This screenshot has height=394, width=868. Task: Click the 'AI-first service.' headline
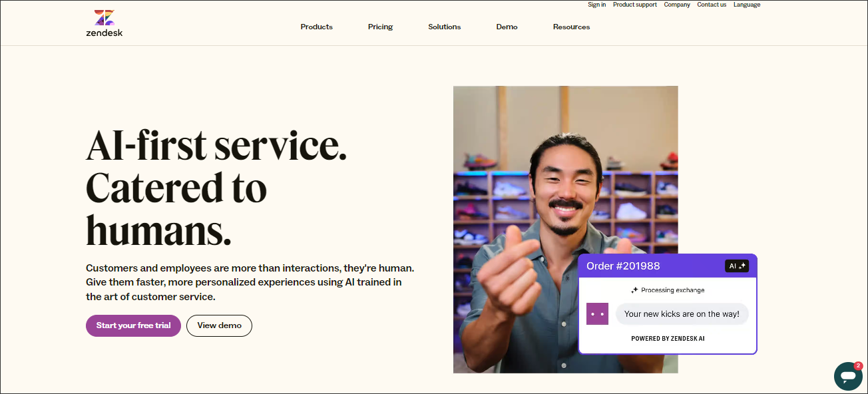tap(216, 145)
